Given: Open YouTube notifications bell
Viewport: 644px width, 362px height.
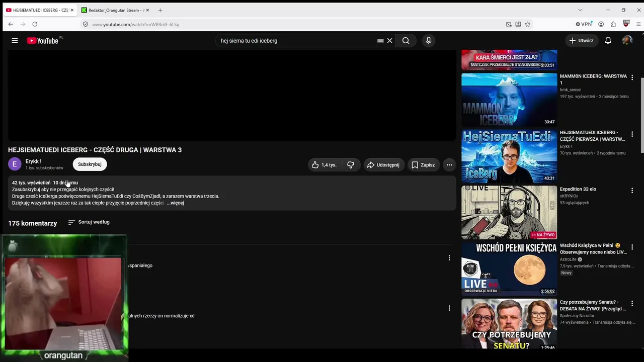Looking at the screenshot, I should coord(608,41).
